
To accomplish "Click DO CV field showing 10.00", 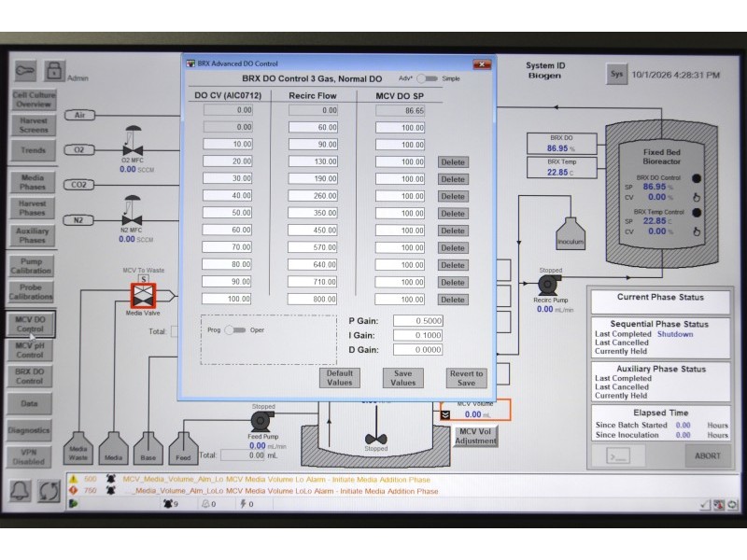I will [x=228, y=145].
